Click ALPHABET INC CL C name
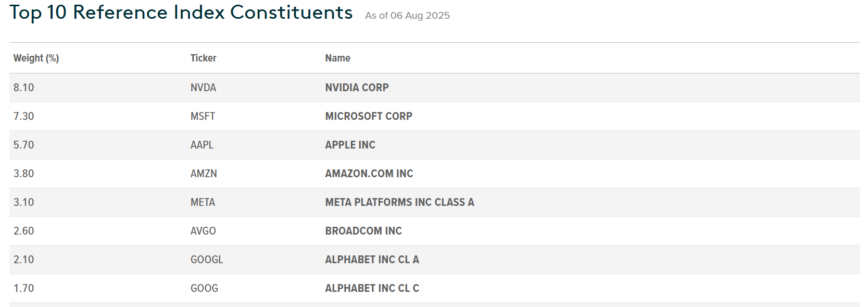The height and width of the screenshot is (307, 868). click(372, 288)
